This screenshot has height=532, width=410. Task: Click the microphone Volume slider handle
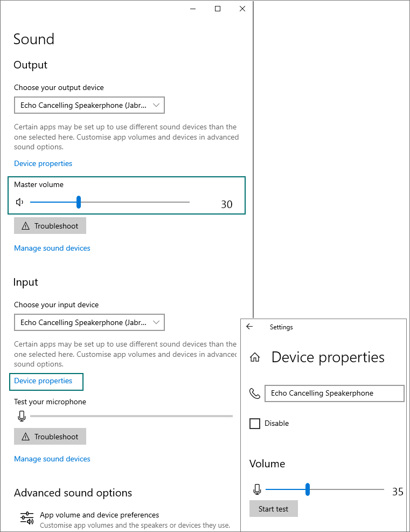[308, 489]
